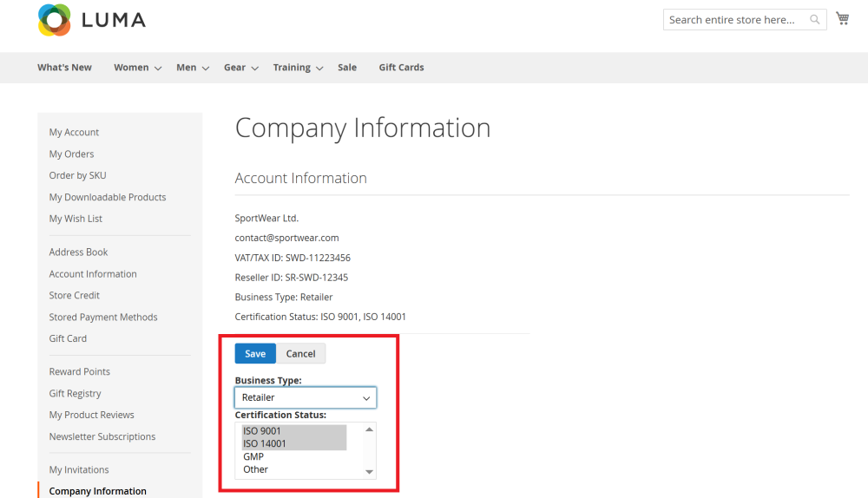The height and width of the screenshot is (498, 868).
Task: Save the company information changes
Action: [255, 354]
